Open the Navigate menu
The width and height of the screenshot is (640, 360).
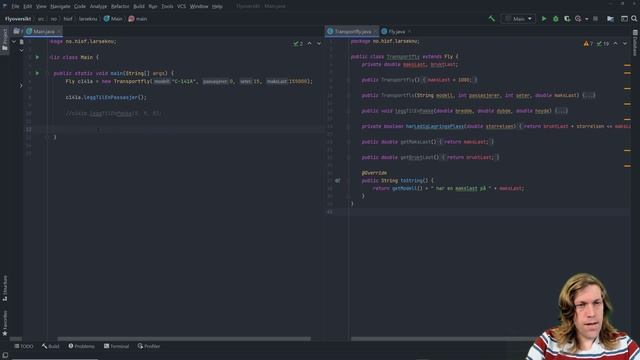[60, 6]
